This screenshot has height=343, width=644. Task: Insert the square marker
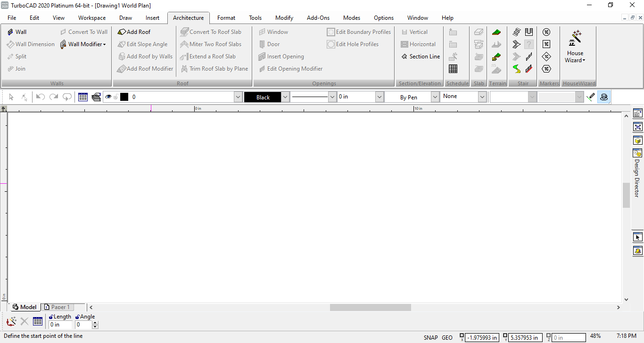tap(546, 44)
